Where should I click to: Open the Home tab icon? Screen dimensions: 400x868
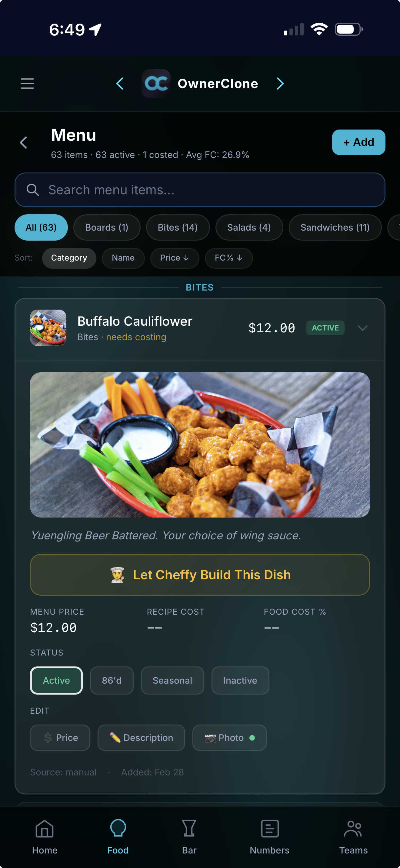tap(45, 829)
